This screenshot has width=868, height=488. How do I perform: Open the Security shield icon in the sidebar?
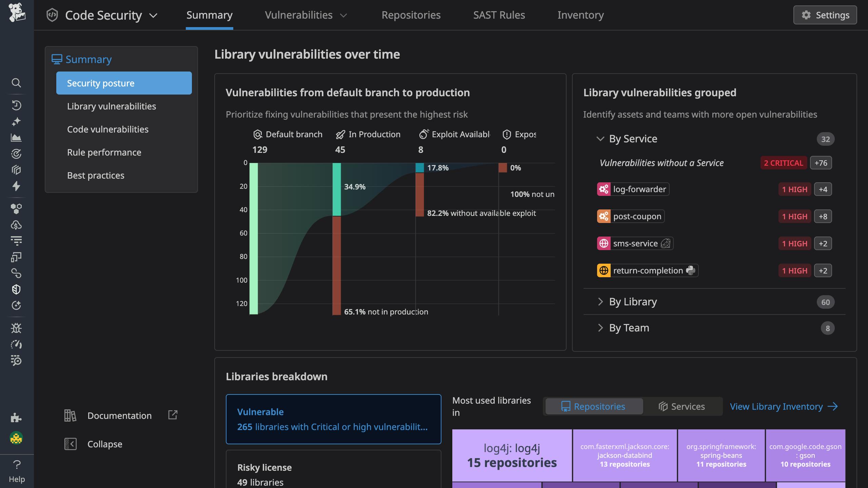click(x=16, y=289)
